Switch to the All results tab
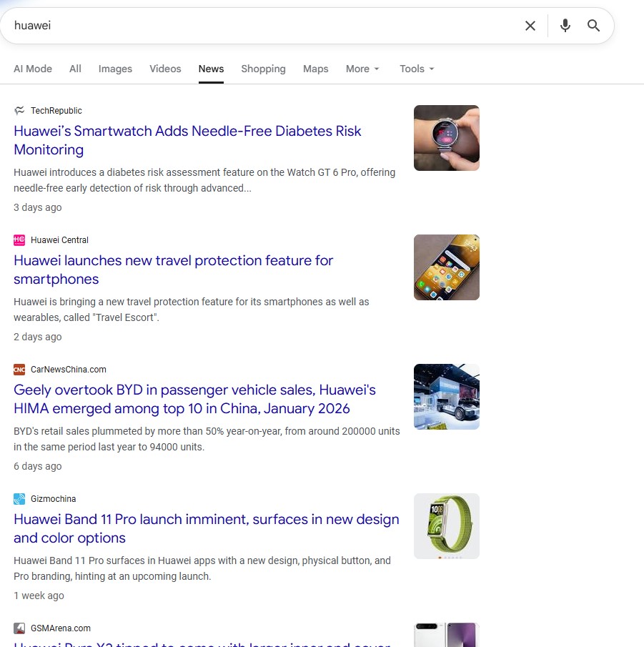644x647 pixels. pos(75,69)
